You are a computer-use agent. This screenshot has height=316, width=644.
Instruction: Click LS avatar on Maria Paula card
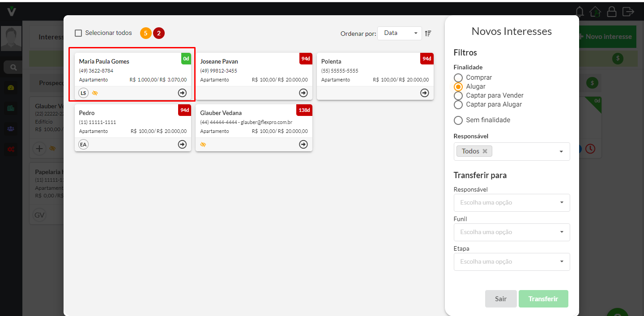[83, 93]
